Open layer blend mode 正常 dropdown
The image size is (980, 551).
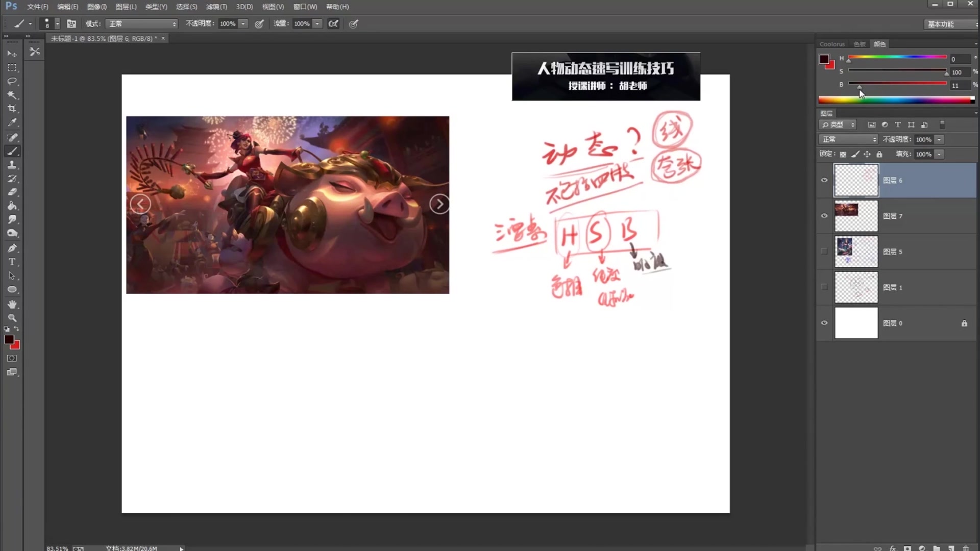click(x=848, y=139)
